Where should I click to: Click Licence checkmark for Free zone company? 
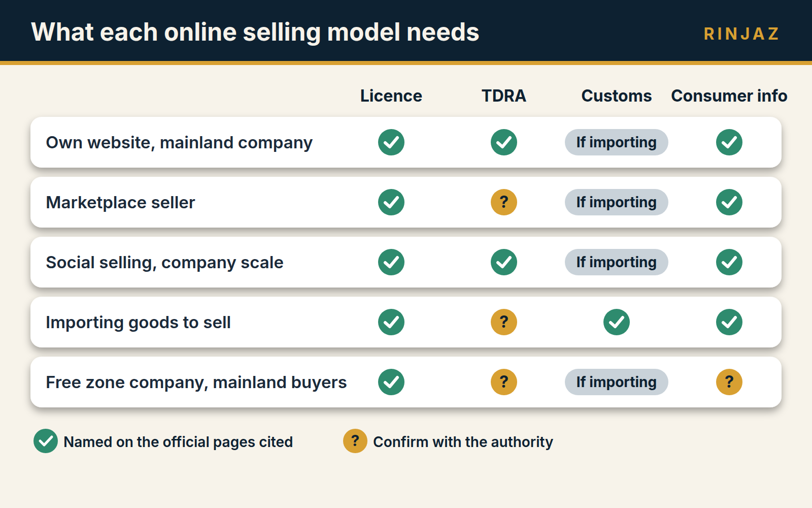tap(391, 382)
